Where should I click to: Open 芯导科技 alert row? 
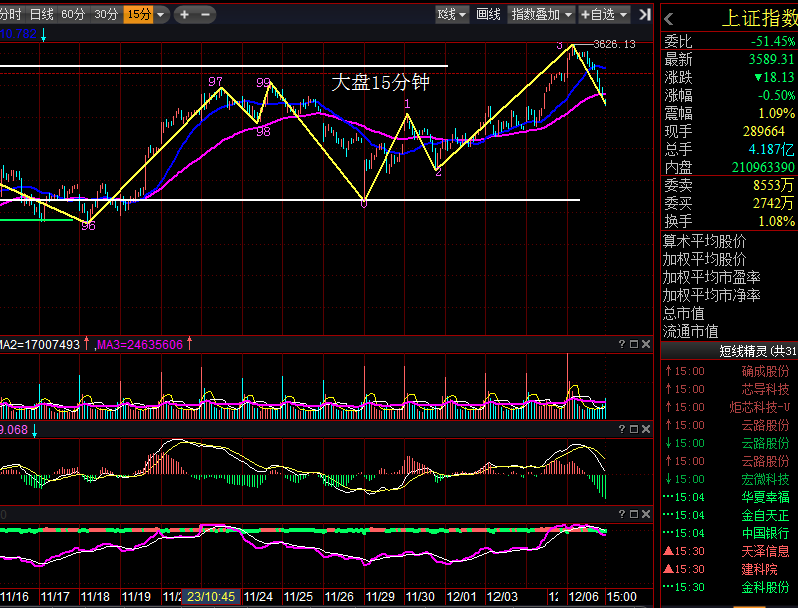pyautogui.click(x=729, y=389)
